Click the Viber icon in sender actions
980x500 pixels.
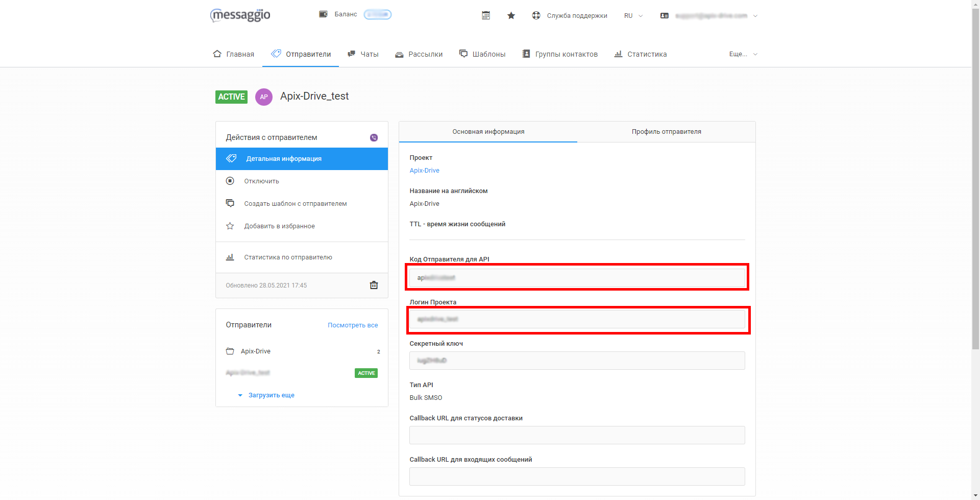pyautogui.click(x=374, y=137)
